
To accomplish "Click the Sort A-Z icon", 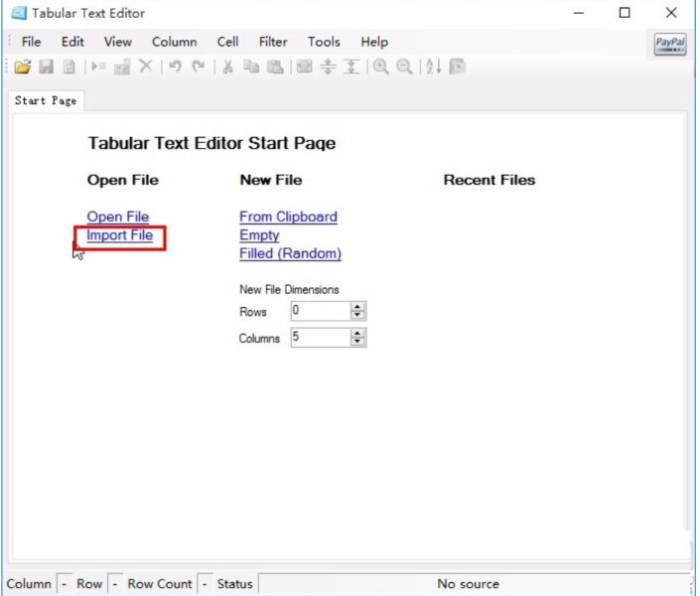I will 434,67.
